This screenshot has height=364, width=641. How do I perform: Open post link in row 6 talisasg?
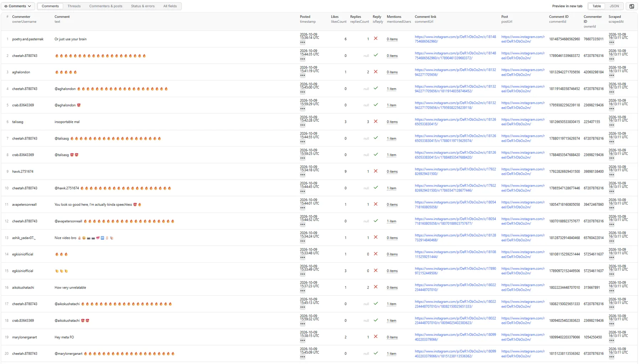click(x=523, y=122)
